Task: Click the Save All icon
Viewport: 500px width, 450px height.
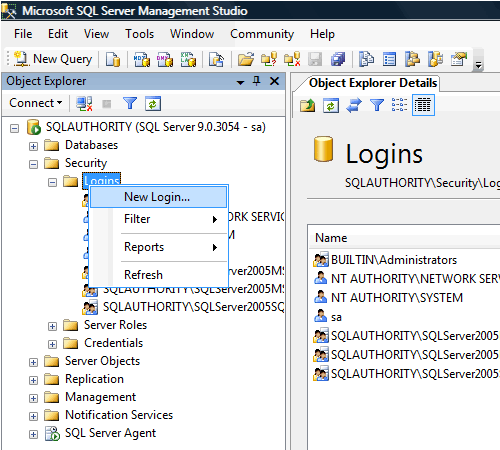Action: tap(338, 59)
